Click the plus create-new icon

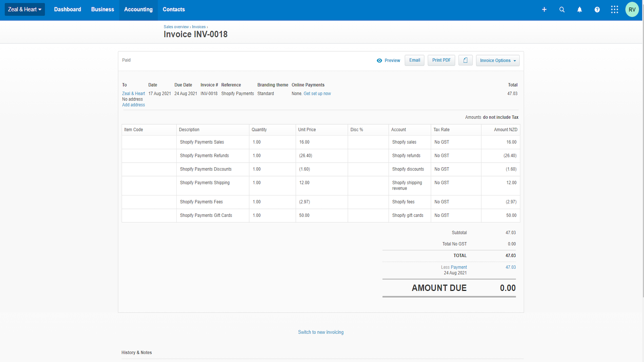(544, 9)
